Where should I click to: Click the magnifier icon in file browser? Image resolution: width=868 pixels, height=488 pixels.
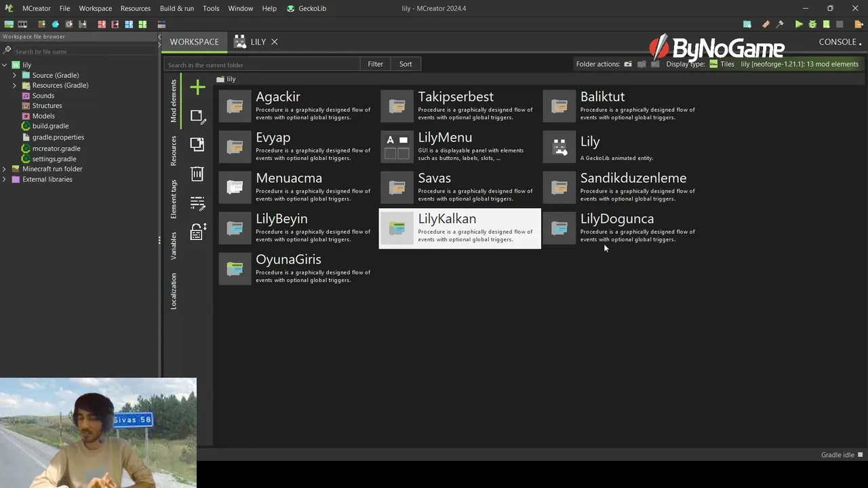(7, 51)
